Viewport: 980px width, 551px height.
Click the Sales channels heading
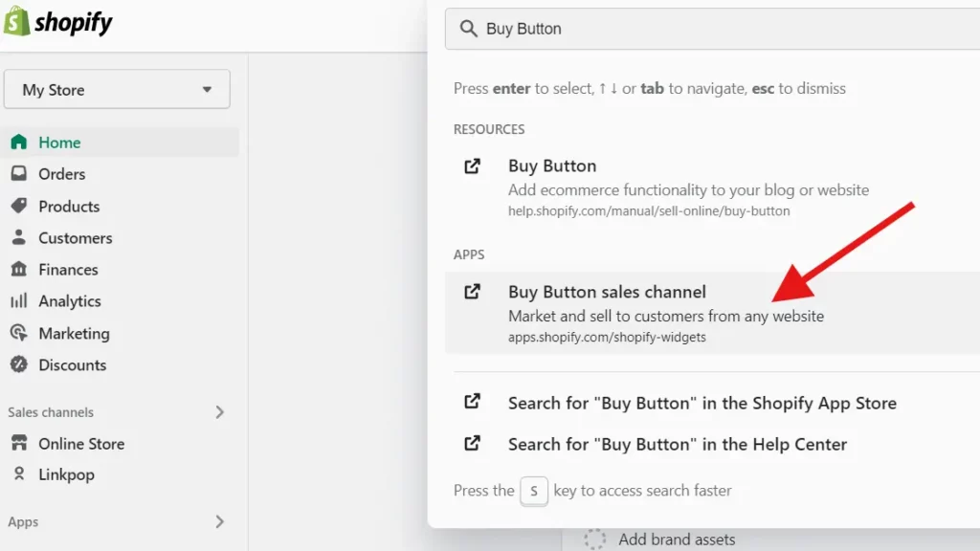pos(51,412)
